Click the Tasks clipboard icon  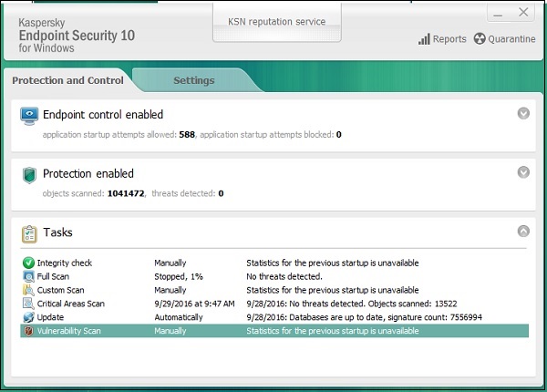[x=30, y=234]
